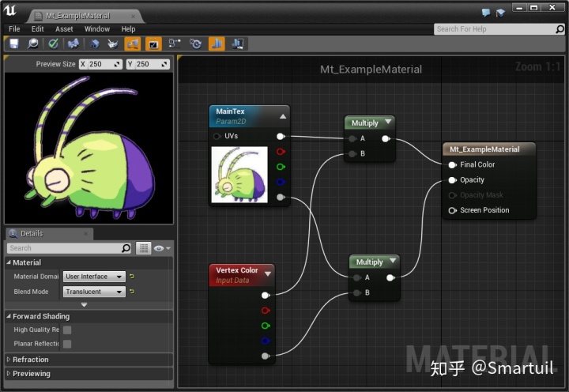
Task: Toggle the Live Nodes toolbar icon
Action: (x=175, y=44)
